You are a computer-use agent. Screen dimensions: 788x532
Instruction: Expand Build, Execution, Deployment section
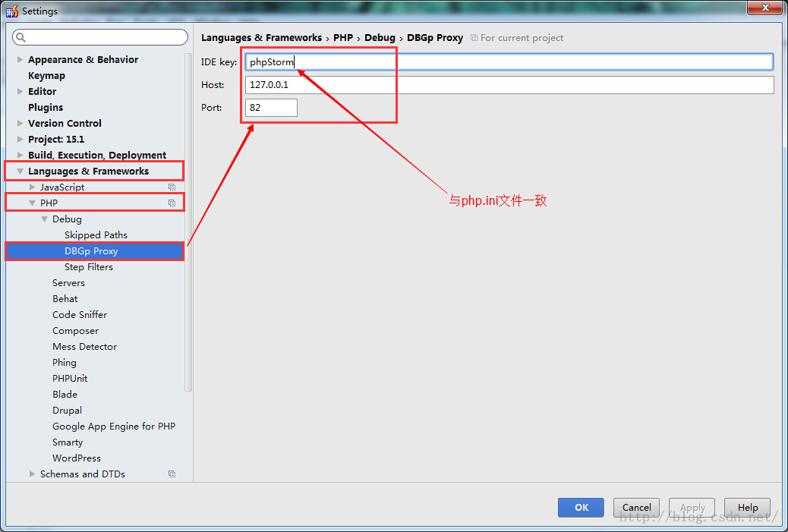click(20, 156)
